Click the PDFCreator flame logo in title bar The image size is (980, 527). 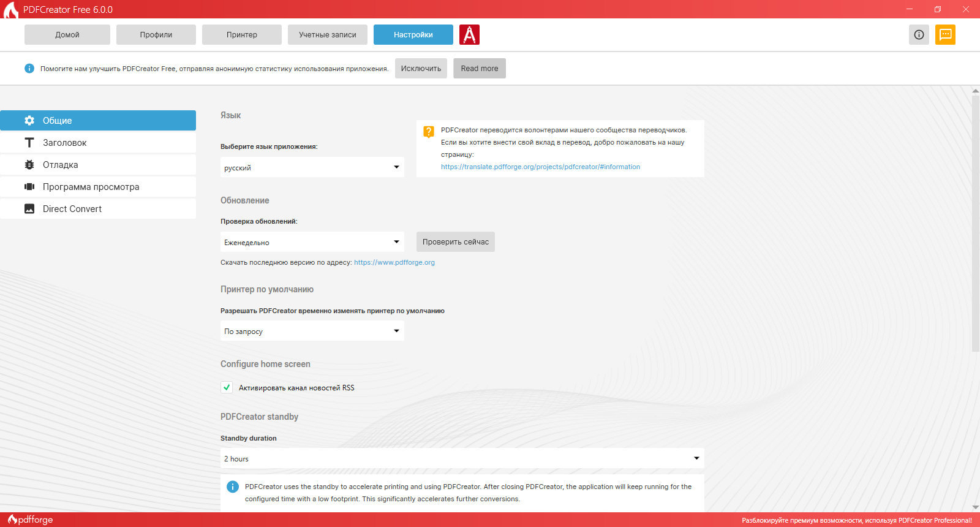tap(10, 10)
